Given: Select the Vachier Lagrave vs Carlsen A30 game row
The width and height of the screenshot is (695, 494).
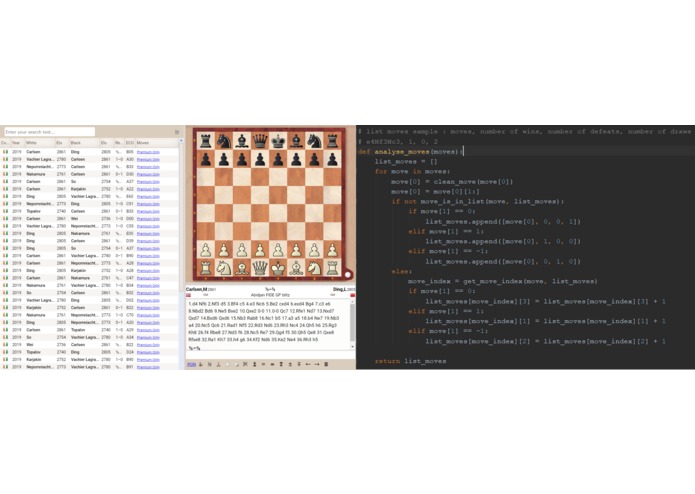Looking at the screenshot, I should click(90, 159).
